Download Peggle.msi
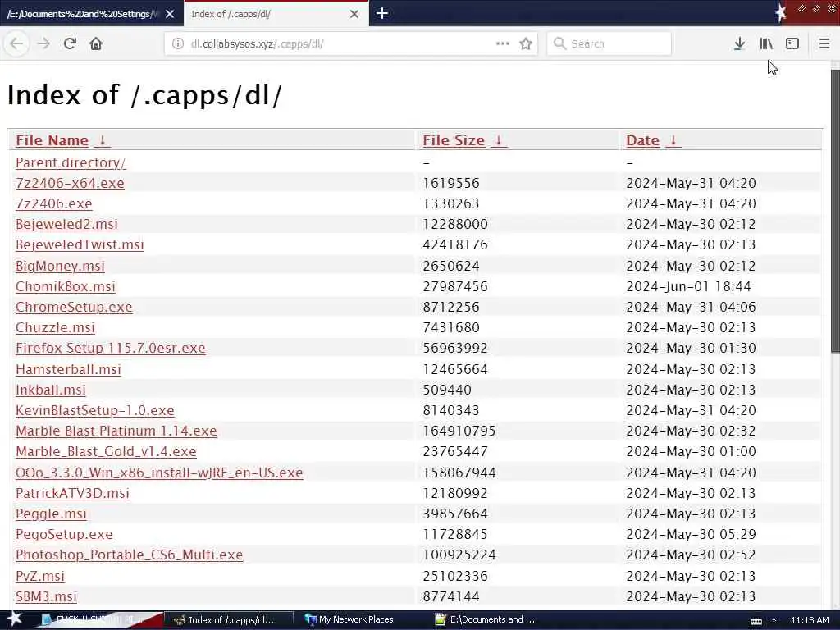This screenshot has width=840, height=630. click(x=51, y=514)
